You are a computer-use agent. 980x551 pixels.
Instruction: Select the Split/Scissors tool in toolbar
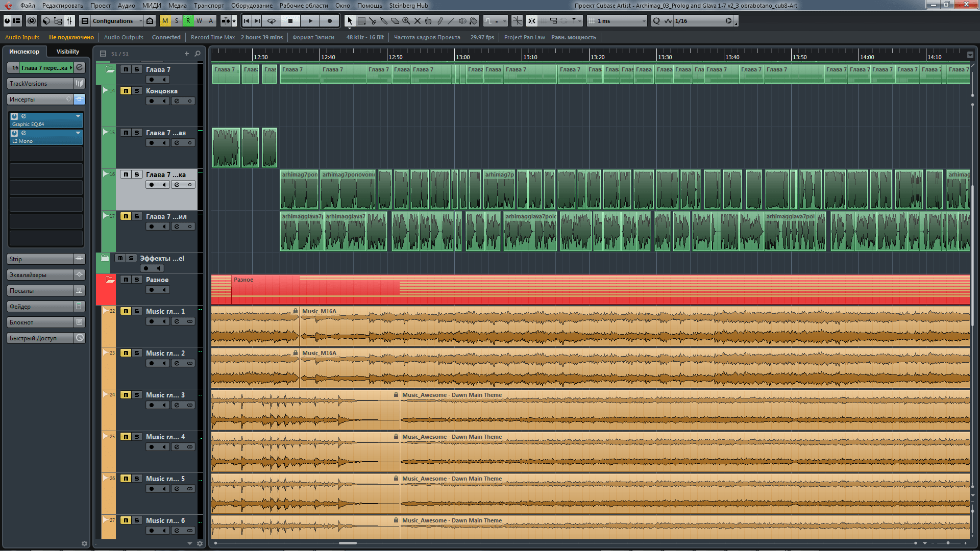[x=372, y=21]
